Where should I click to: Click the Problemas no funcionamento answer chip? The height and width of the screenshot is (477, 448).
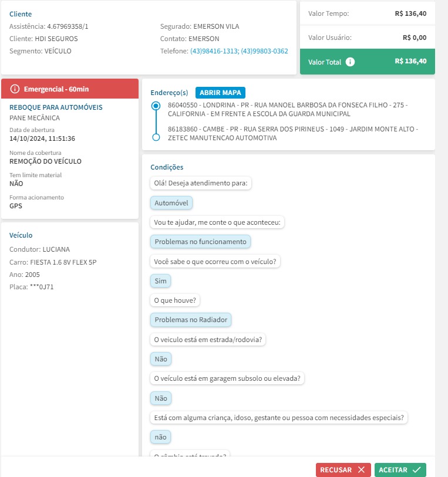[200, 242]
